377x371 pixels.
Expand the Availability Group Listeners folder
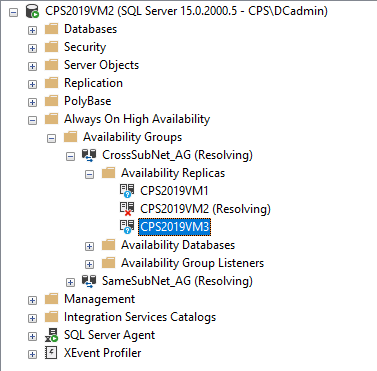tap(89, 264)
